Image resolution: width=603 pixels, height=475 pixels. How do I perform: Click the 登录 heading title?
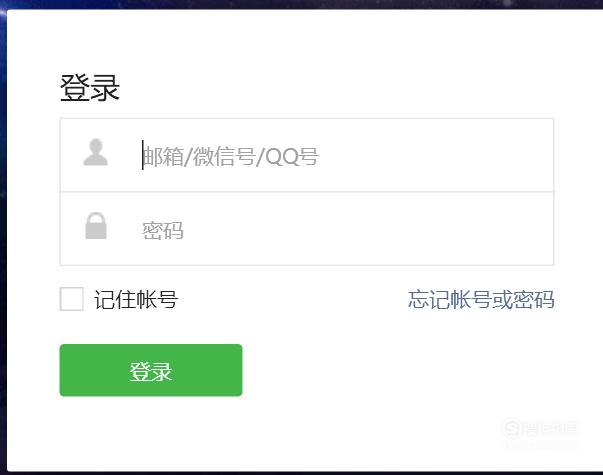[90, 88]
